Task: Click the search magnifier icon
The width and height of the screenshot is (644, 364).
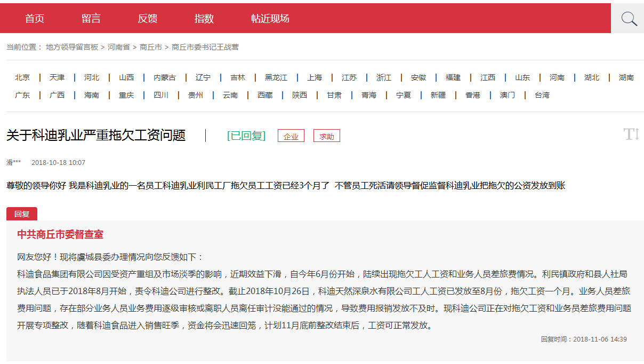Action: 629,19
